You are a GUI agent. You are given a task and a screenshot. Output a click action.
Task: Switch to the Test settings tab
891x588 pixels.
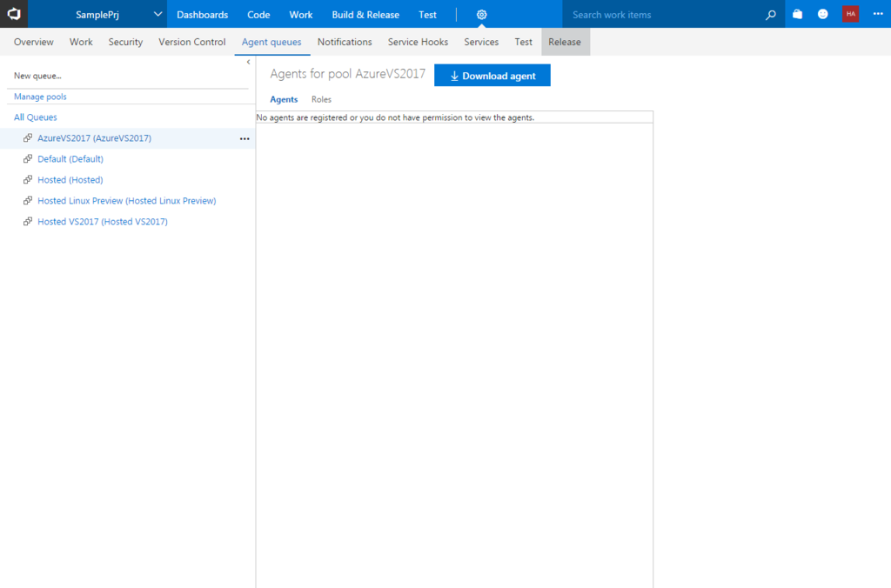coord(523,42)
